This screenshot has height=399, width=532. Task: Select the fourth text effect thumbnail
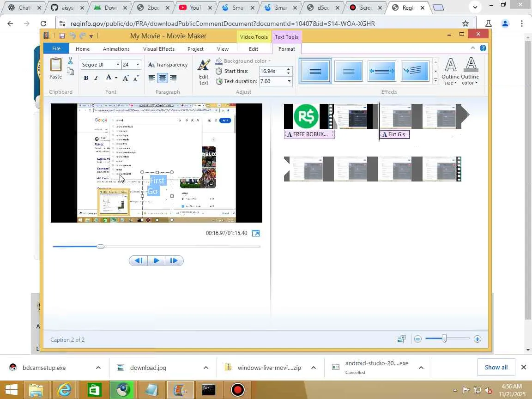tap(415, 71)
